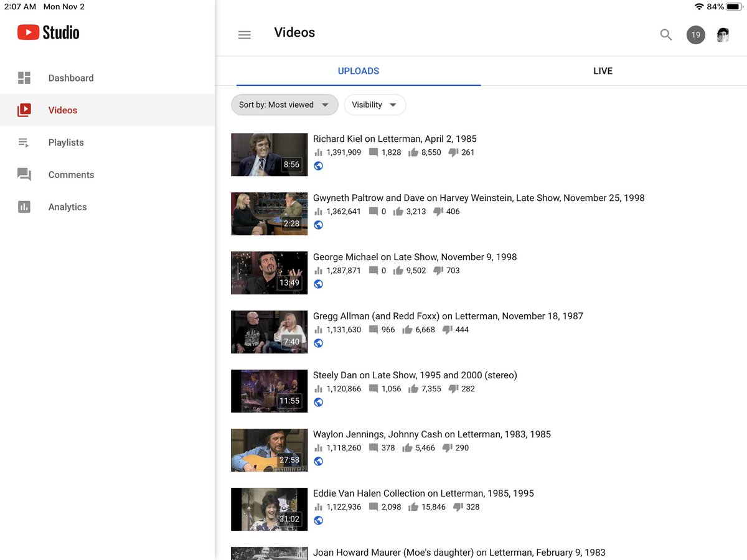
Task: Open Gwyneth Paltrow and Dave video title
Action: click(x=479, y=198)
